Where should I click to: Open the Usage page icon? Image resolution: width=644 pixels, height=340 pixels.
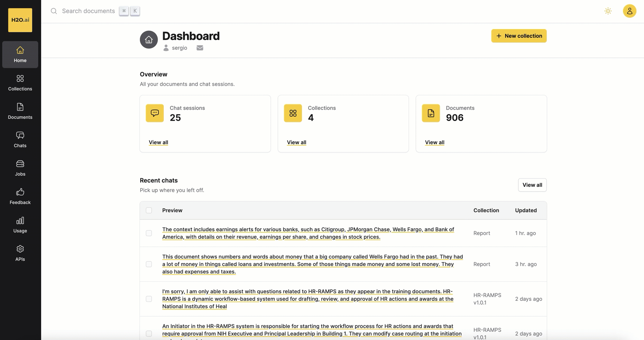pos(20,221)
